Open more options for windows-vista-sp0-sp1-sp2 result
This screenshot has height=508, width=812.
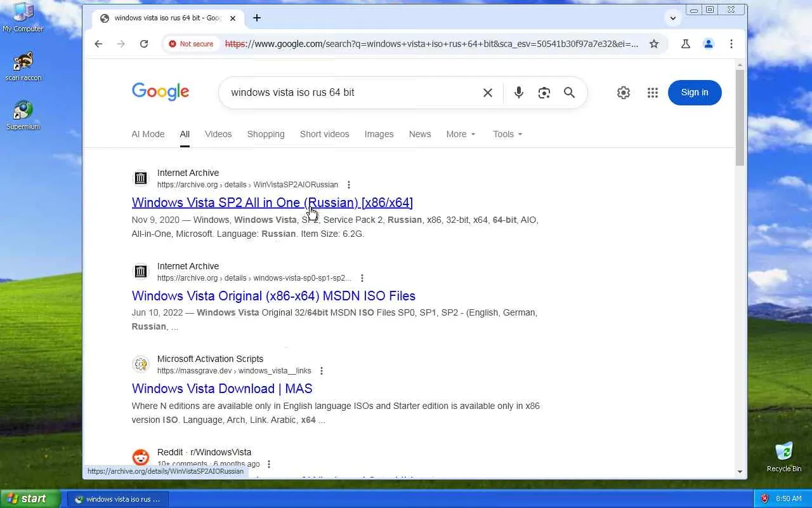362,278
